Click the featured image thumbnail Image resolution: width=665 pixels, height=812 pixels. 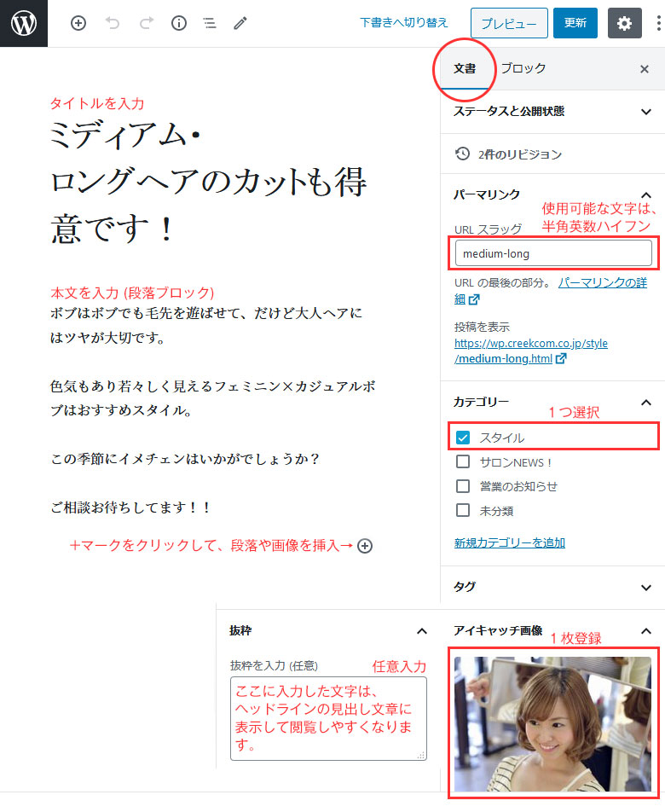click(552, 724)
